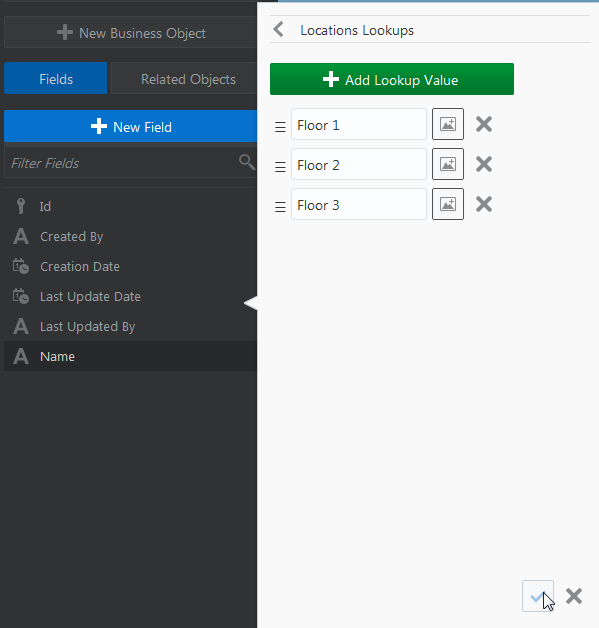Click the plus icon on Add Lookup Value
599x628 pixels.
pyautogui.click(x=331, y=79)
